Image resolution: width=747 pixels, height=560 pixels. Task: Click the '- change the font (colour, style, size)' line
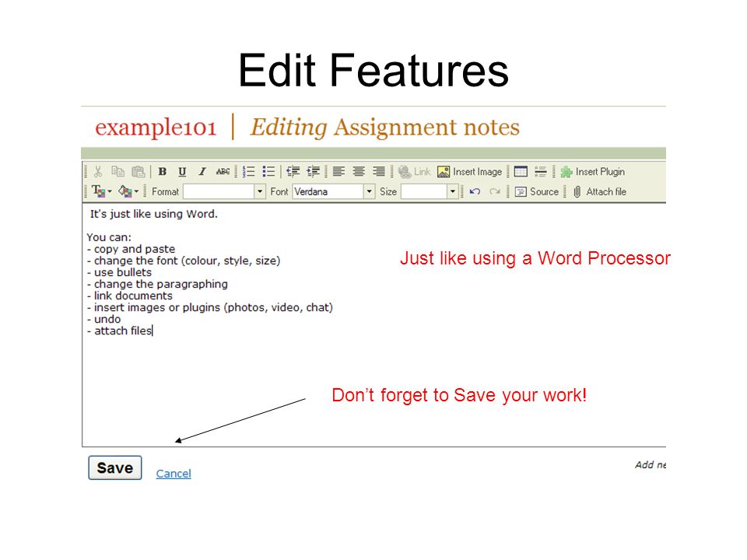184,261
